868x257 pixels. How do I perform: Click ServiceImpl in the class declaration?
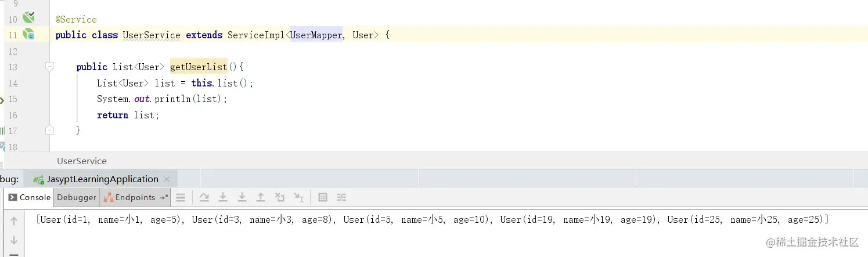point(255,35)
